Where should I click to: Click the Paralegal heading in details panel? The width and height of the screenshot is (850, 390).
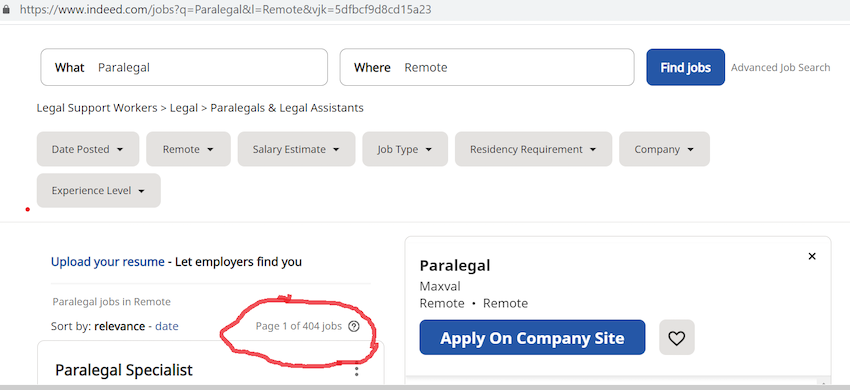click(455, 265)
